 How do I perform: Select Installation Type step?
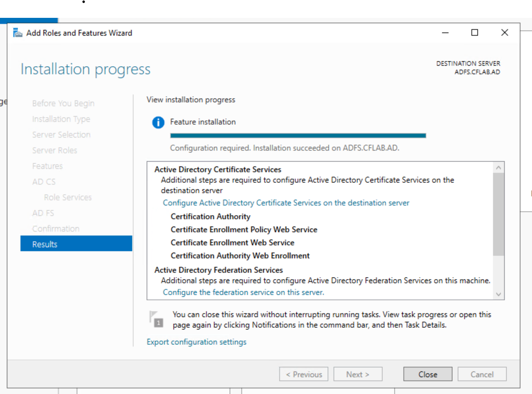61,119
